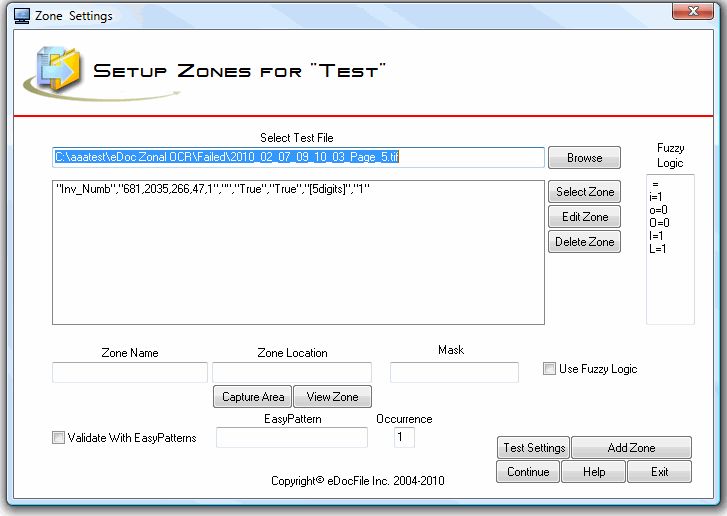Click the Copyright eDocFile Inc. 2004-2010 text
The height and width of the screenshot is (516, 727).
[357, 481]
